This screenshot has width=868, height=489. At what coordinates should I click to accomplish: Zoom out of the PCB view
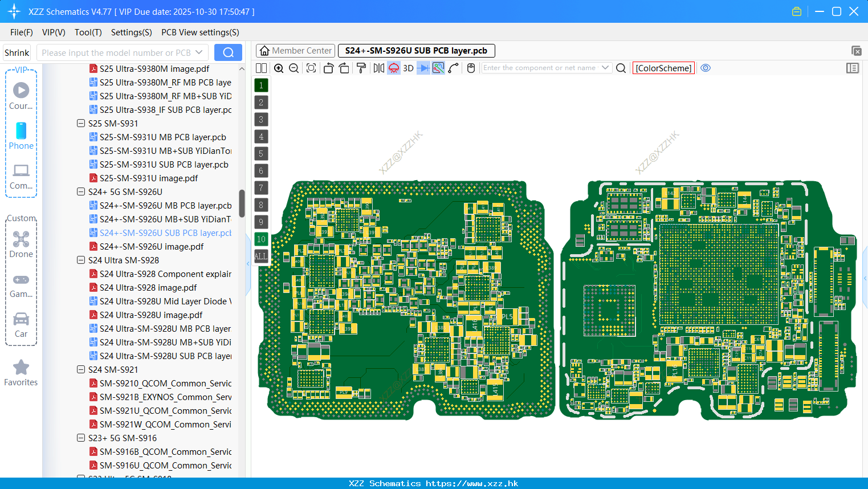coord(294,68)
